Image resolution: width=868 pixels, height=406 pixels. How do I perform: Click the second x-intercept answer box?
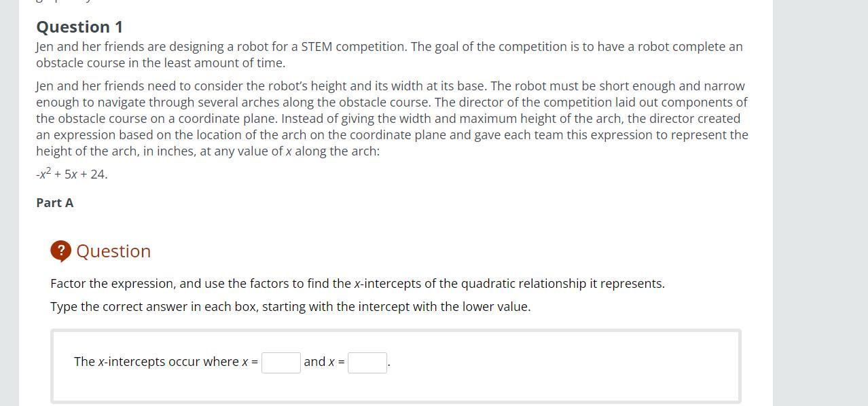click(367, 363)
